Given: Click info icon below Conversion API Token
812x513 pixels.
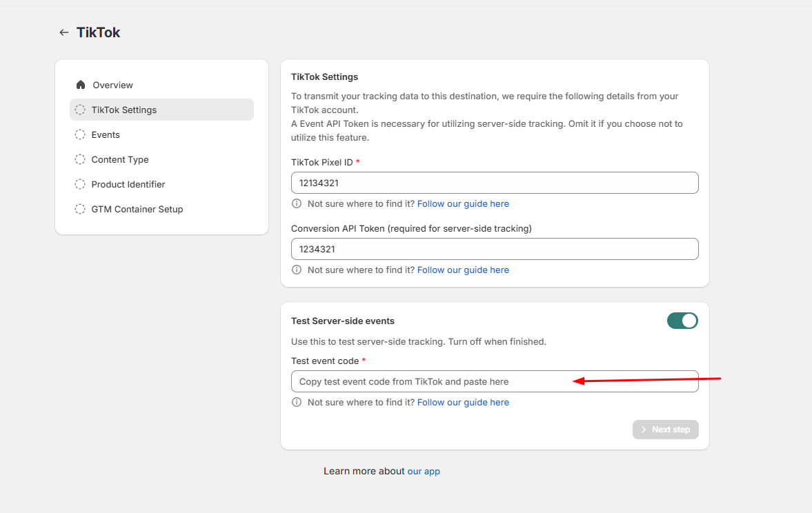Looking at the screenshot, I should click(x=297, y=270).
